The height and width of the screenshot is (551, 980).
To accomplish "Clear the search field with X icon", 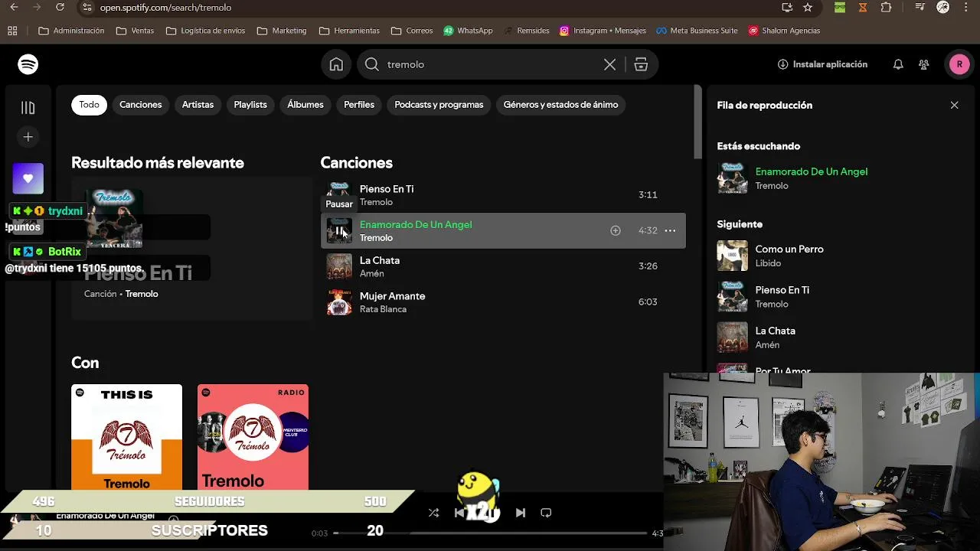I will click(609, 65).
